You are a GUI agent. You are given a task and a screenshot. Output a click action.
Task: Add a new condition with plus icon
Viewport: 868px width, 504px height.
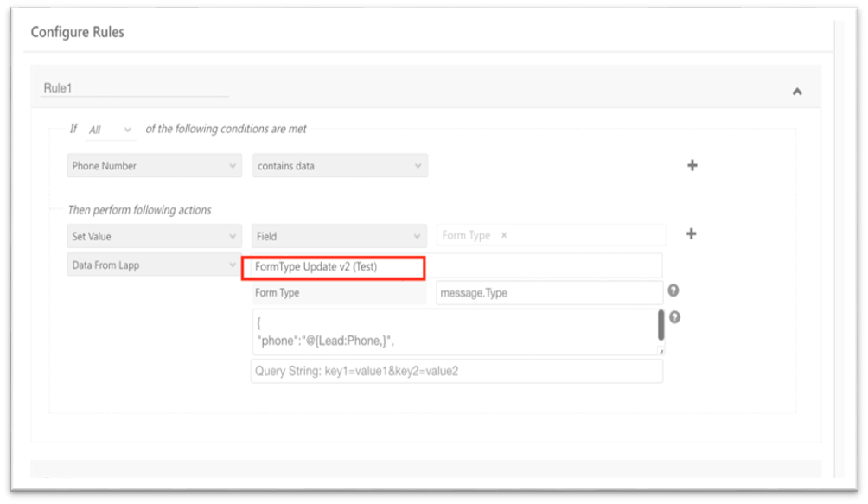[x=692, y=166]
